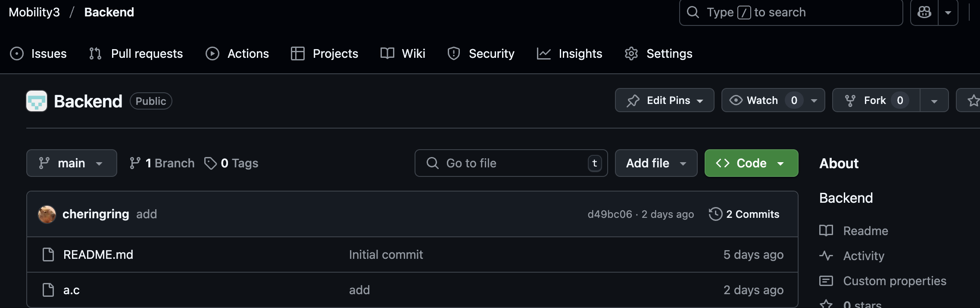Click the branch icon beside 1 Branch

click(x=135, y=163)
